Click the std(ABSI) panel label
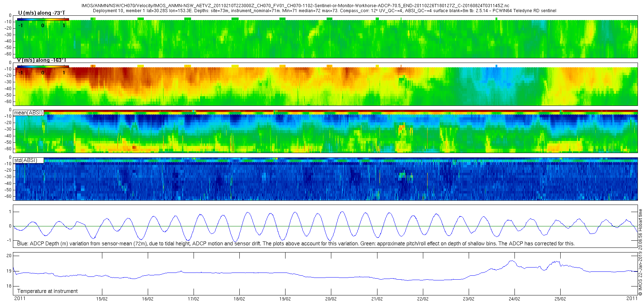The height and width of the screenshot is (304, 644). click(x=26, y=160)
